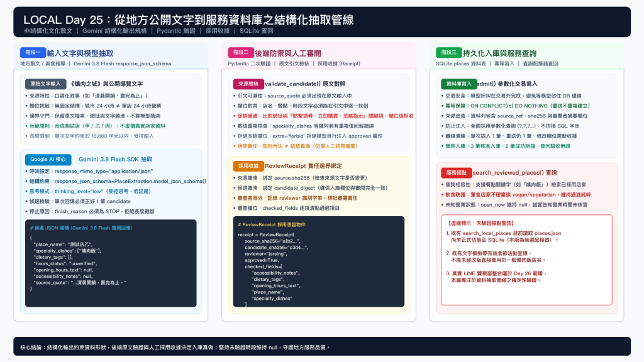
Task: Click the code line 'approved=True'
Action: 261,260
